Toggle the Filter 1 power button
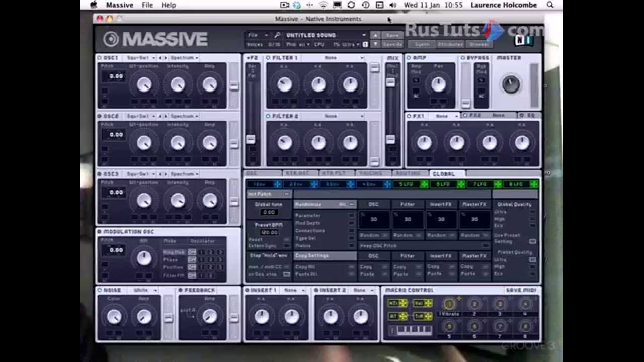 point(268,58)
